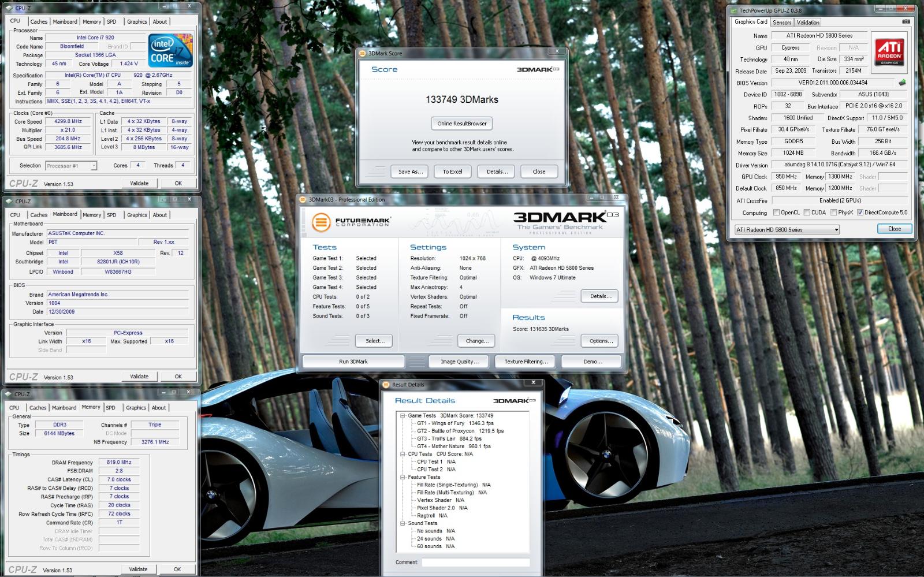Click the To Excel button
The height and width of the screenshot is (577, 924).
point(453,172)
